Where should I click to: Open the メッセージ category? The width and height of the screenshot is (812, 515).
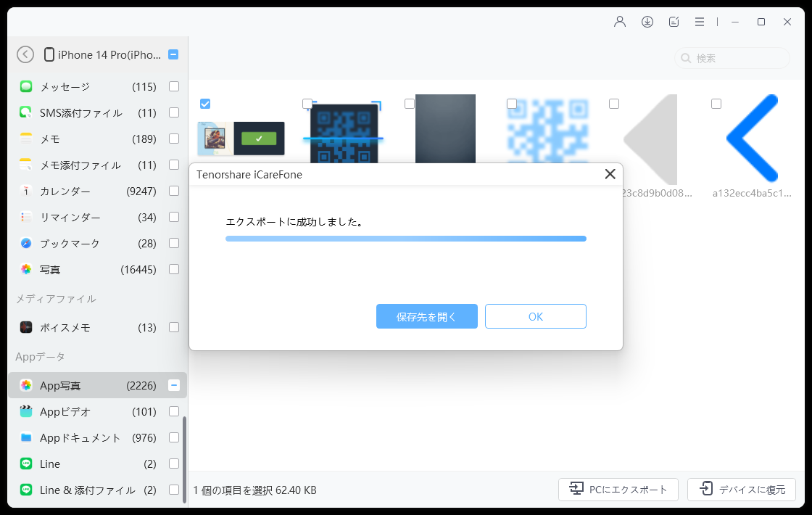[x=97, y=86]
